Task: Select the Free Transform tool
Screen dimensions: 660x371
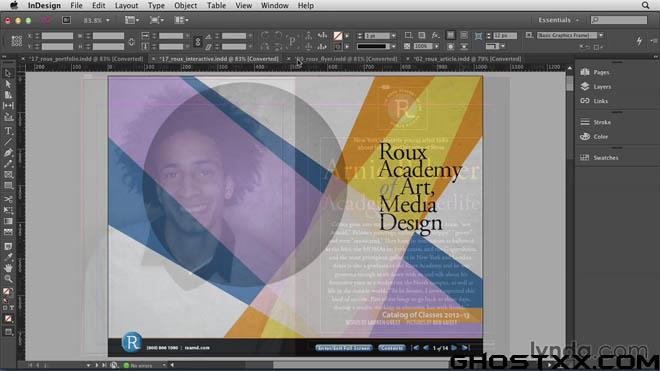Action: (8, 210)
